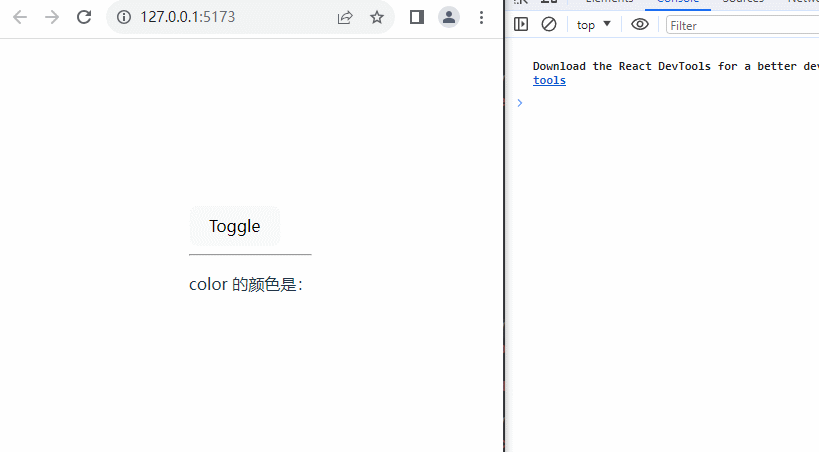Clear the console with the block icon

[x=549, y=25]
